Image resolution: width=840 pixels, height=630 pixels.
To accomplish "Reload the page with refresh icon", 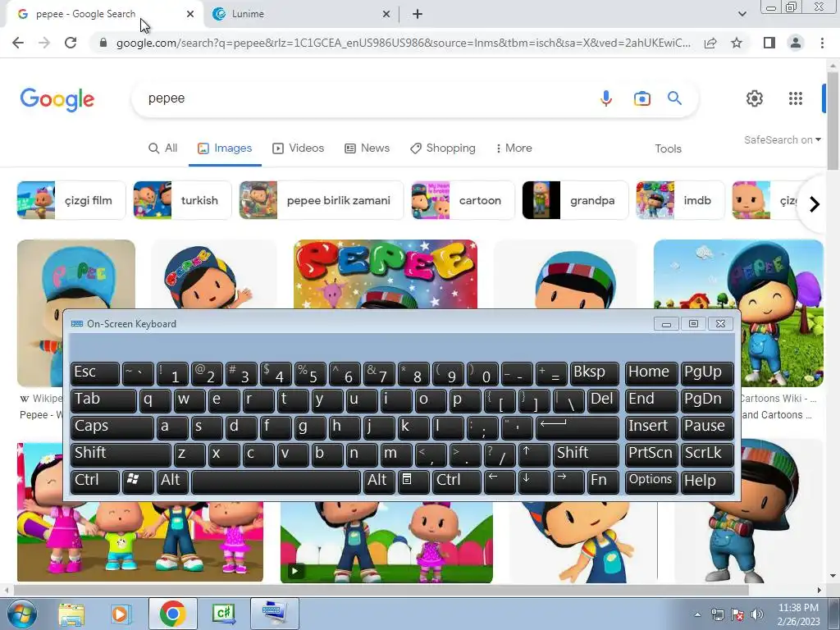I will (71, 43).
